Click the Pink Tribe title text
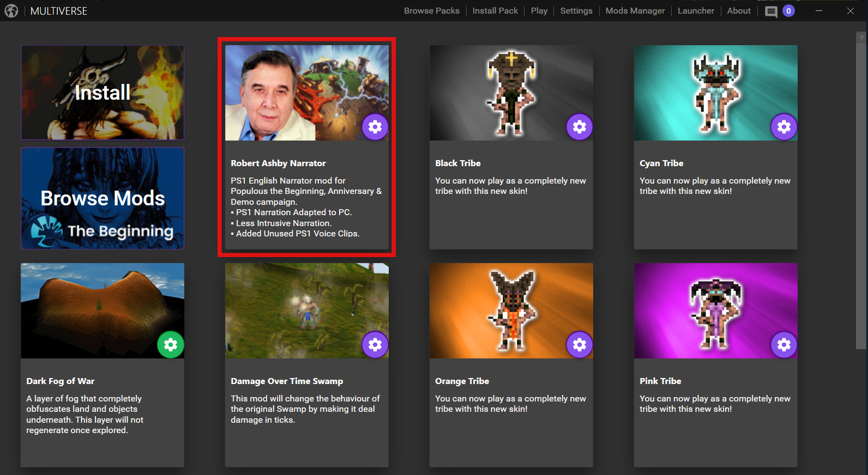 [x=660, y=381]
